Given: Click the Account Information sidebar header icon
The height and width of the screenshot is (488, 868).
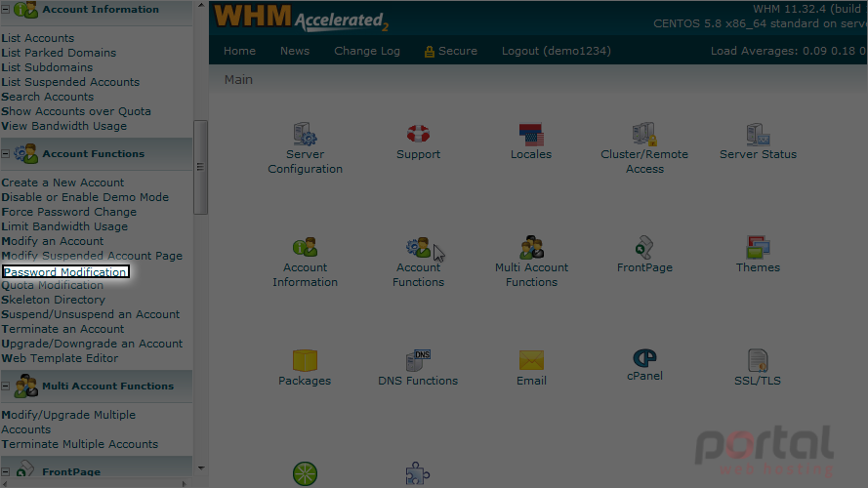Looking at the screenshot, I should (x=25, y=10).
